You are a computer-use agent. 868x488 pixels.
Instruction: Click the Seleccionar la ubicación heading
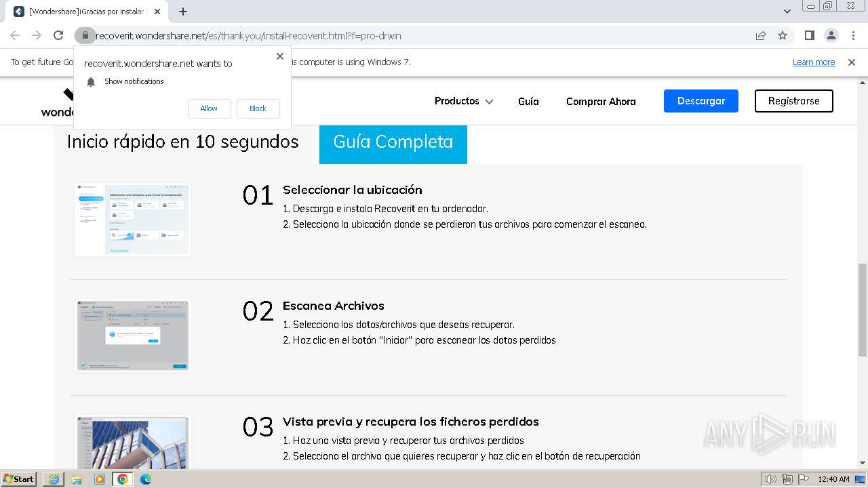[353, 190]
